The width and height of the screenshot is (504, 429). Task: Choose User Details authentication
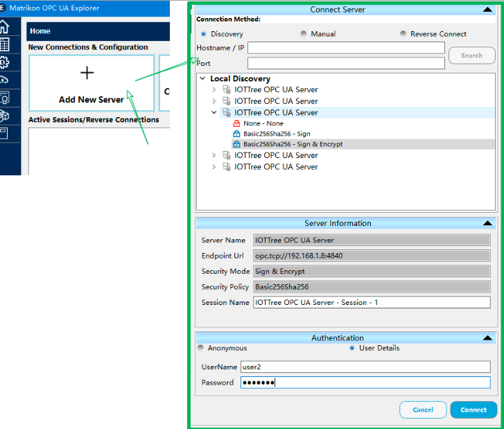pyautogui.click(x=352, y=348)
